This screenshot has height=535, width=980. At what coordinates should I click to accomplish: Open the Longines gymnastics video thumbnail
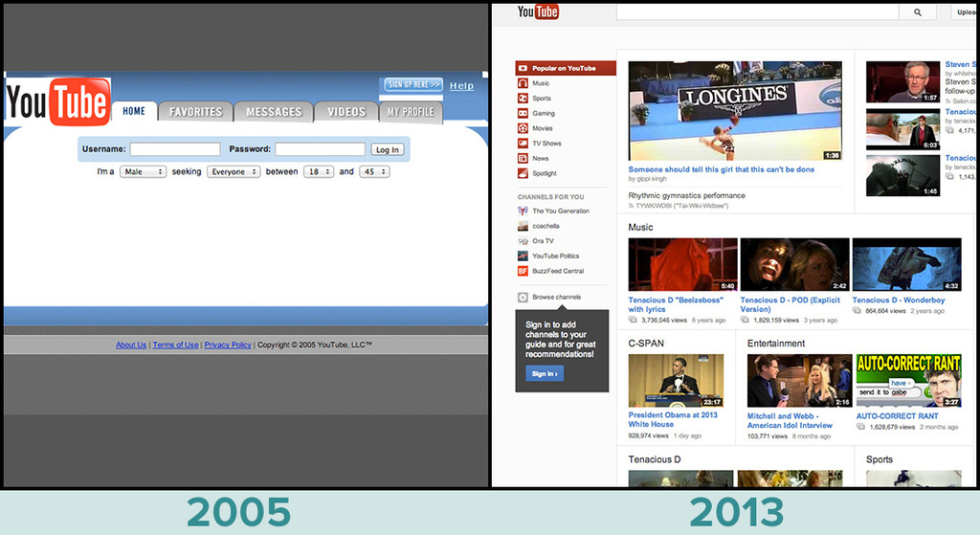735,111
